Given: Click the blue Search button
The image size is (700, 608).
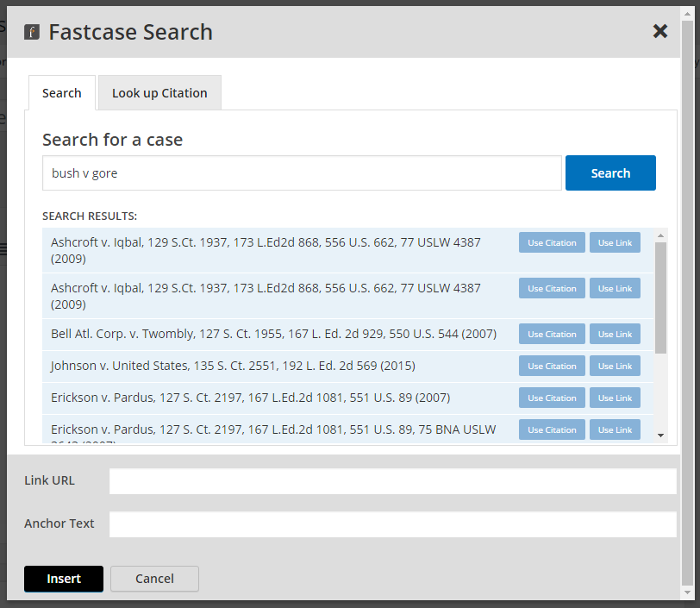Looking at the screenshot, I should (610, 172).
